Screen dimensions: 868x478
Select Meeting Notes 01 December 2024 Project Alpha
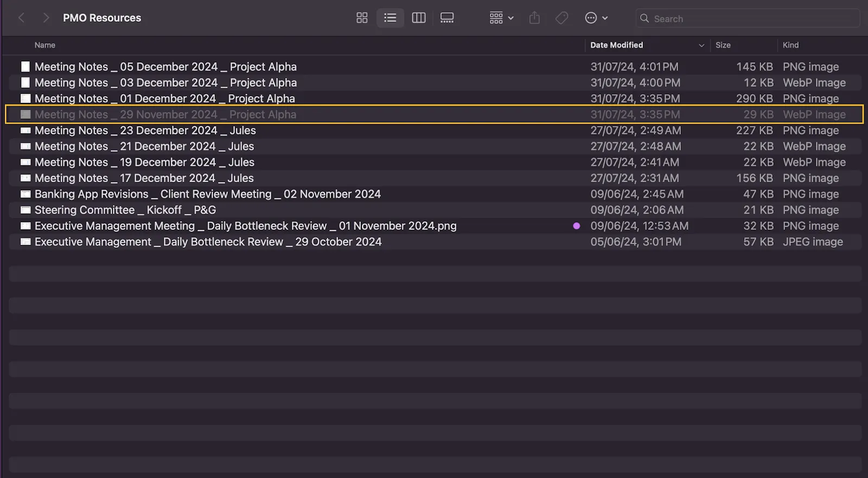[x=435, y=99]
